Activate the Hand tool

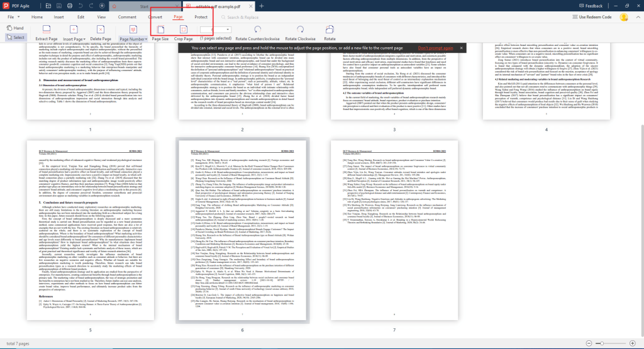tap(15, 28)
